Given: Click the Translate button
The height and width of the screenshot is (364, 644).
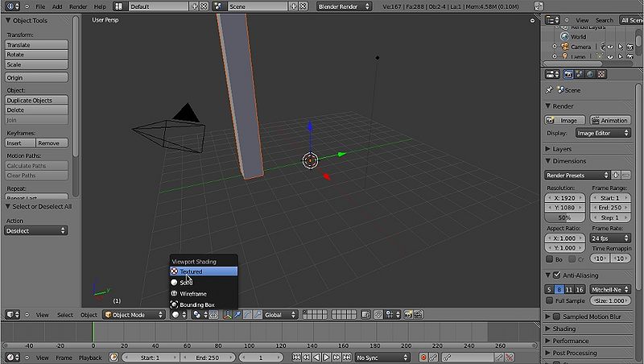Looking at the screenshot, I should click(36, 45).
